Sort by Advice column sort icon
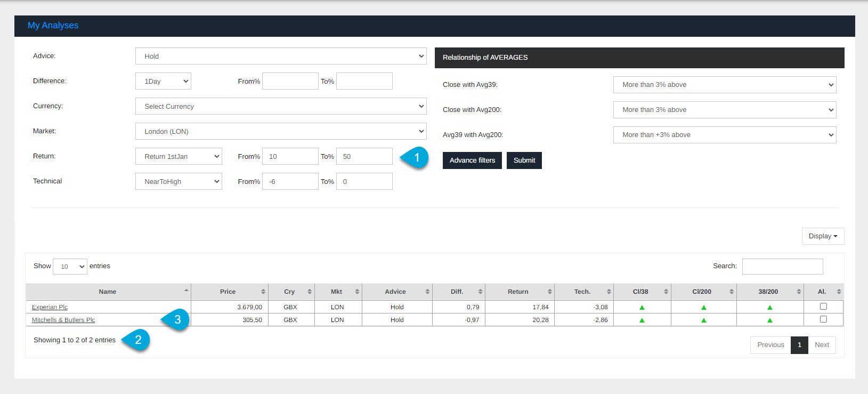 click(x=427, y=292)
